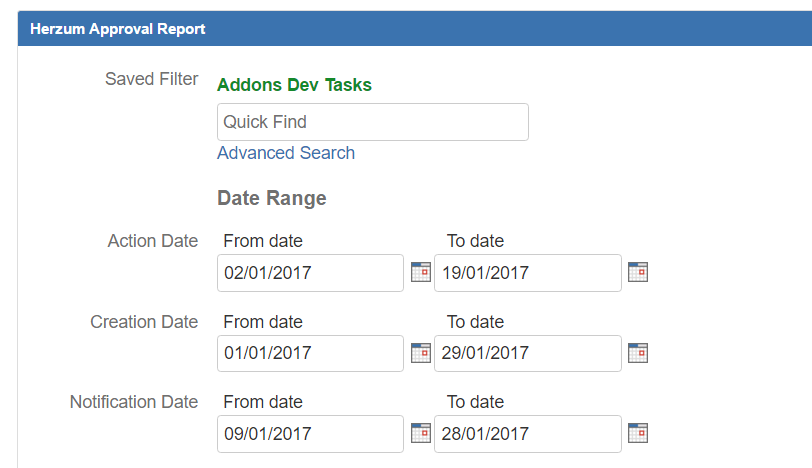Open calendar picker for Action Date to field
The image size is (812, 468).
pos(638,272)
